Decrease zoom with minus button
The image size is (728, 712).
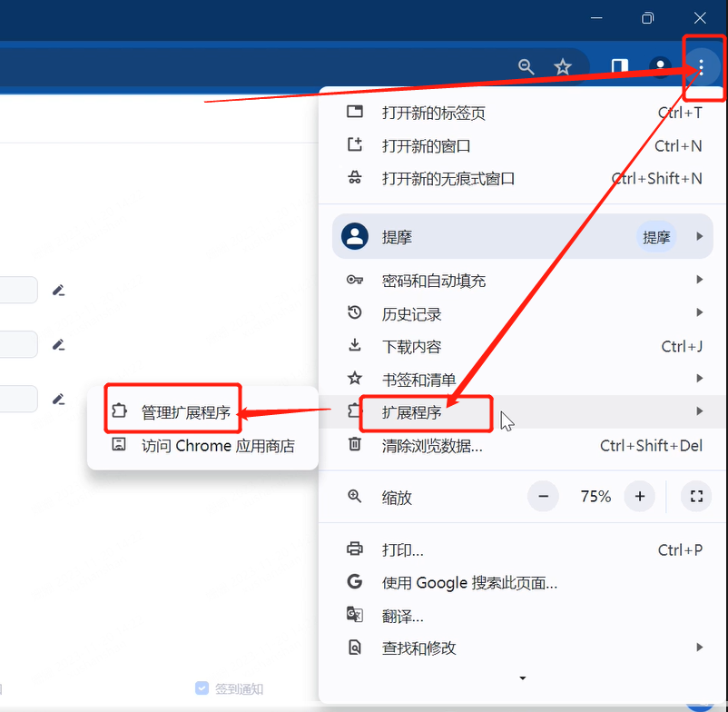click(x=543, y=497)
